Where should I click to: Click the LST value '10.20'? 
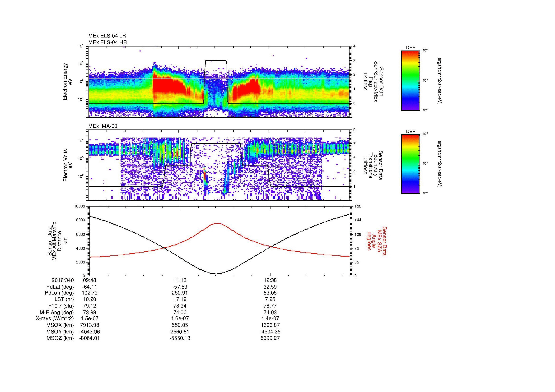coord(89,300)
